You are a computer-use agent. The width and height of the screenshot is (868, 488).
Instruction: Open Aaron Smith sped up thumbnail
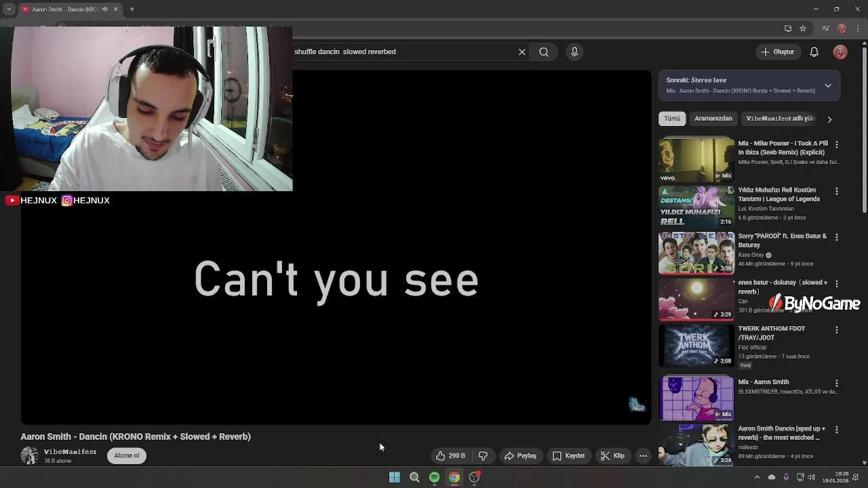[696, 445]
